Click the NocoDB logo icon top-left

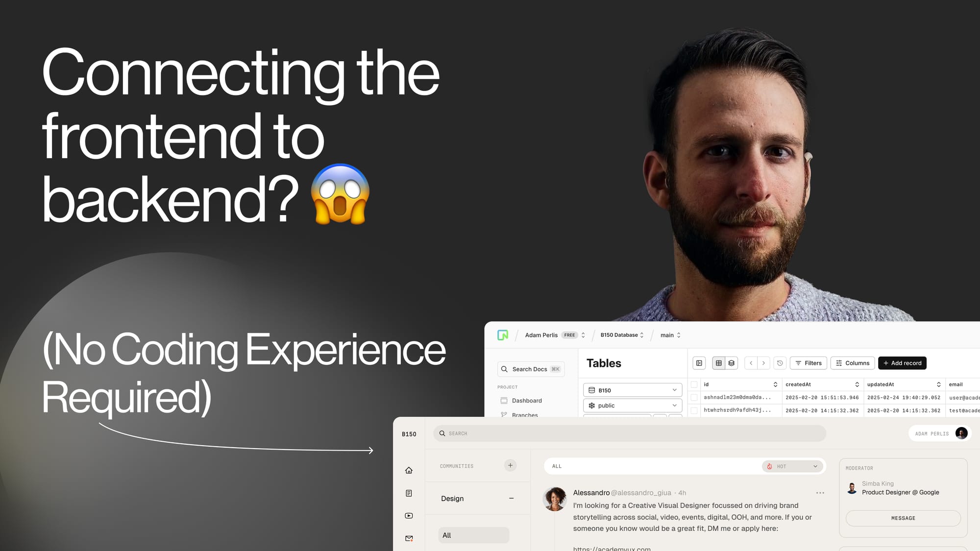pos(503,335)
